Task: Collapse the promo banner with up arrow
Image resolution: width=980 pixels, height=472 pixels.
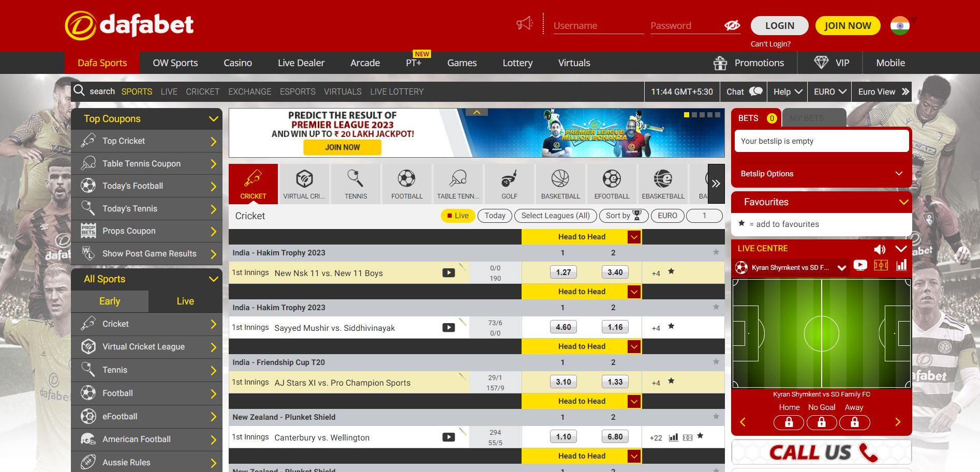Action: coord(477,112)
